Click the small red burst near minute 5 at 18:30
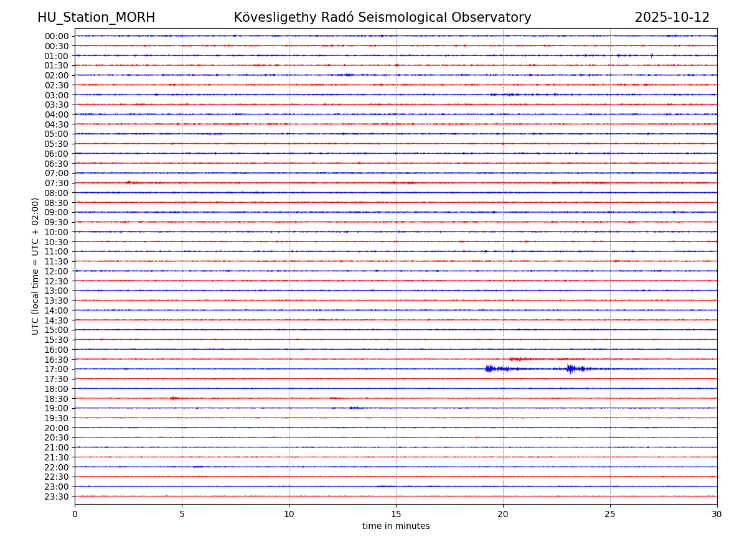The image size is (747, 560). pos(174,398)
